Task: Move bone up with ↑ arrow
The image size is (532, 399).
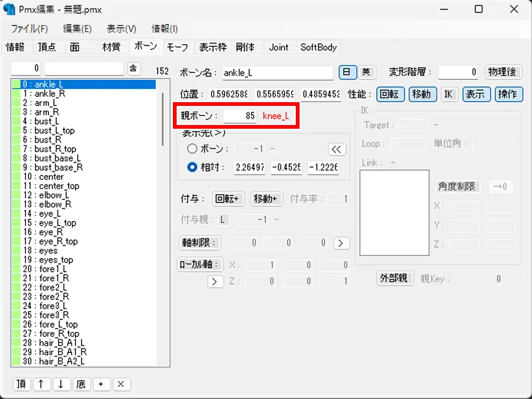Action: (41, 384)
